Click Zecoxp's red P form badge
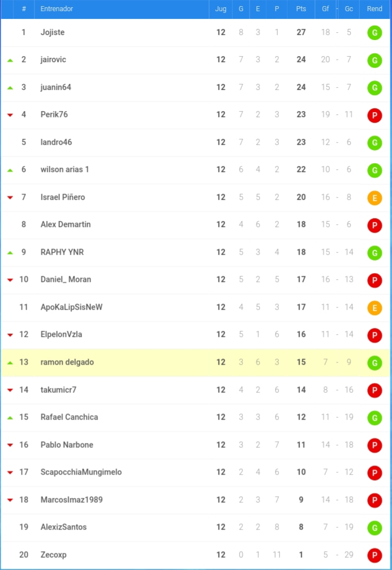This screenshot has width=392, height=570. coord(375,555)
